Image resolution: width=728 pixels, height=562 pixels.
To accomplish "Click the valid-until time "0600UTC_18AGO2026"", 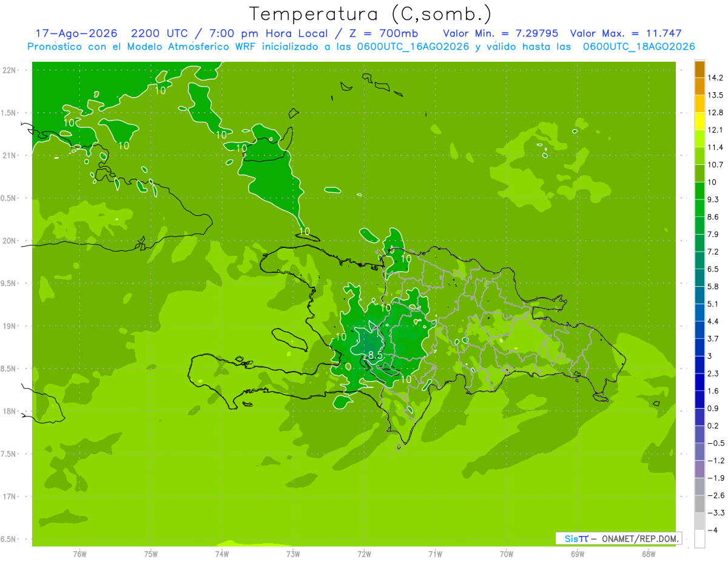I will [639, 47].
